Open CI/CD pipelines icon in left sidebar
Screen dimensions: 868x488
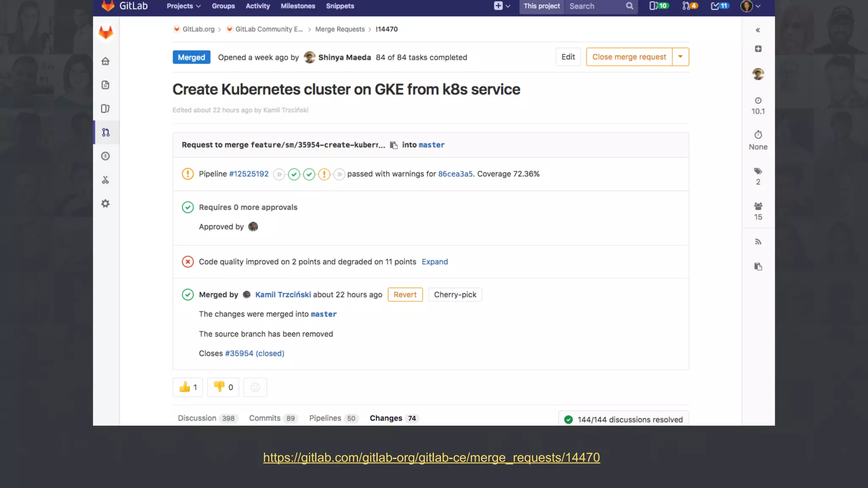point(106,156)
